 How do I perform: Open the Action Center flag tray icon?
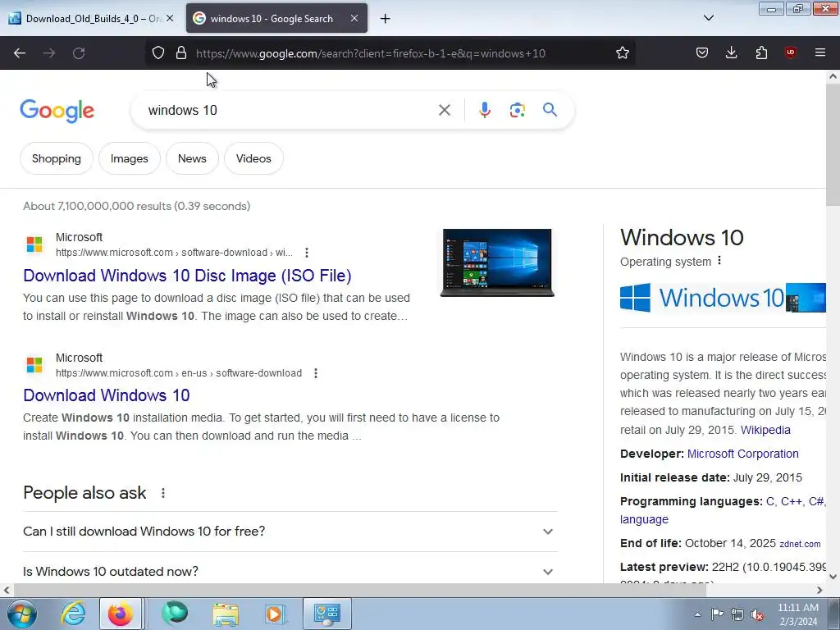(x=717, y=614)
